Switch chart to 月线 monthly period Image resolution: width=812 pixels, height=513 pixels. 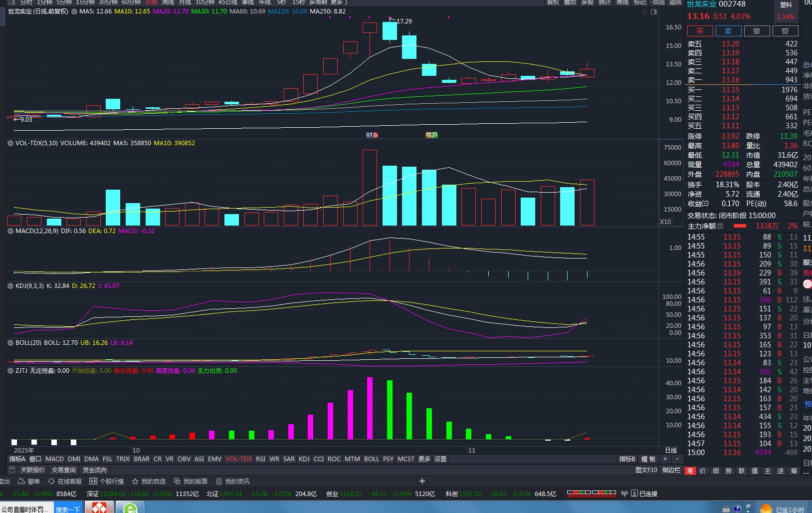pyautogui.click(x=185, y=2)
